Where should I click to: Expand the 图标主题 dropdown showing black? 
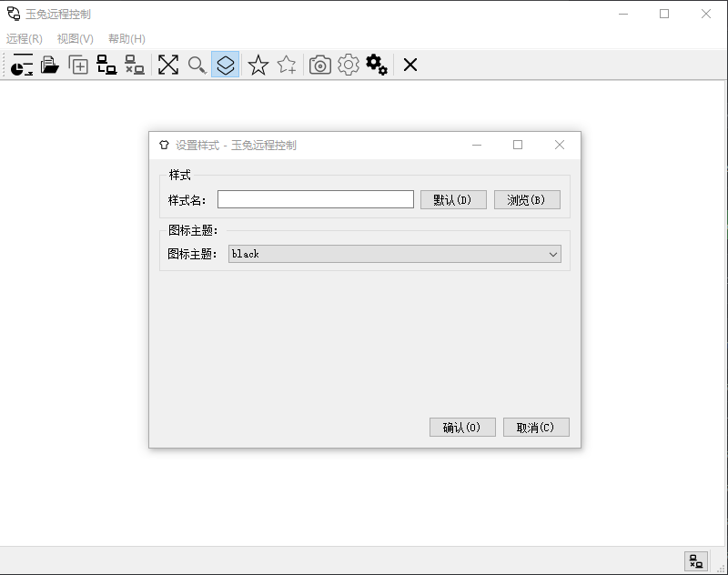394,255
